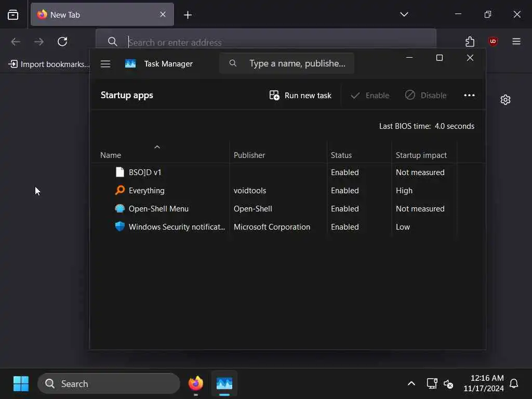Click the network status tray icon
Viewport: 532px width, 399px height.
click(432, 384)
